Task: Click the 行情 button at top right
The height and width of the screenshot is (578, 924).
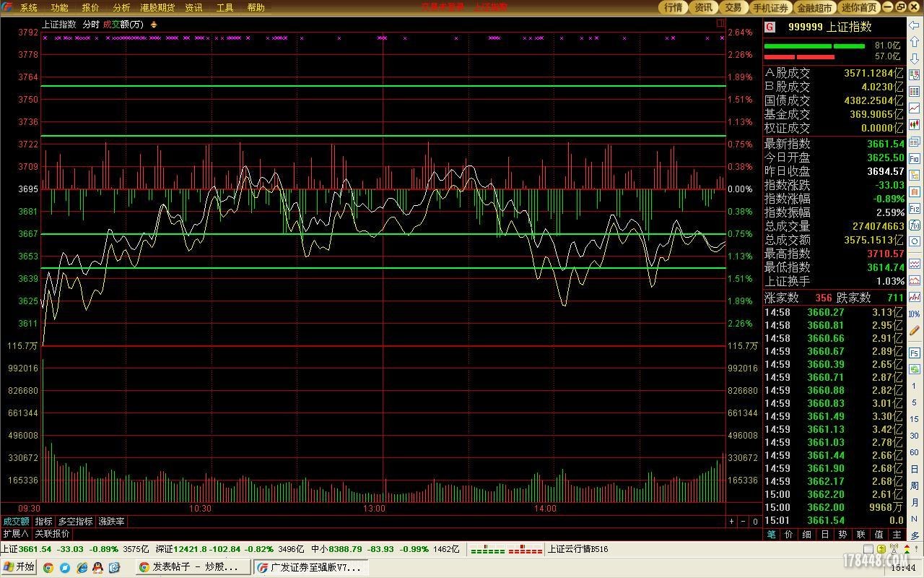Action: (x=673, y=7)
